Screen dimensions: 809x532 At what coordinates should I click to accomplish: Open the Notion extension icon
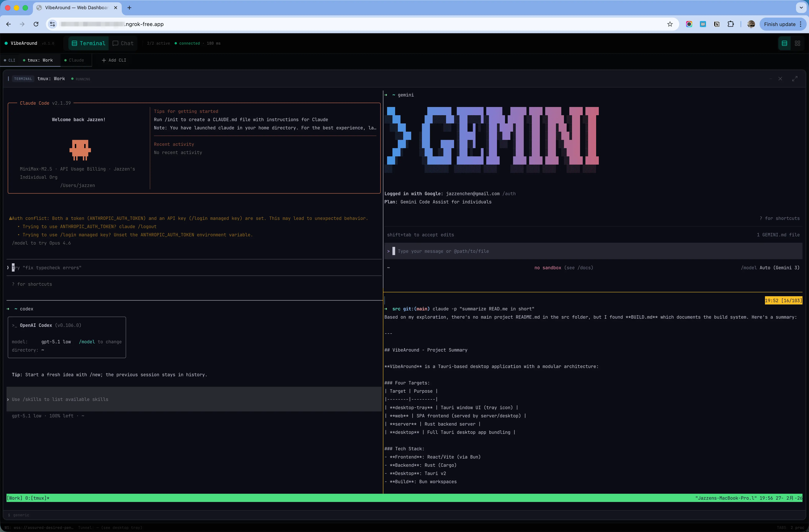pyautogui.click(x=717, y=24)
